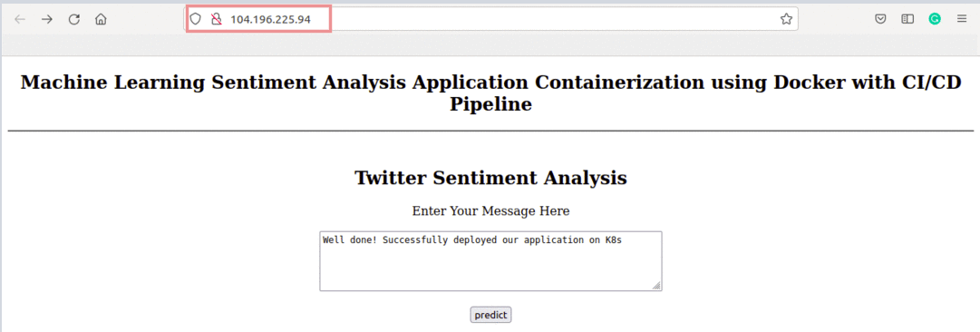The width and height of the screenshot is (980, 332).
Task: Click the Machine Learning Sentiment Analysis title
Action: click(490, 93)
